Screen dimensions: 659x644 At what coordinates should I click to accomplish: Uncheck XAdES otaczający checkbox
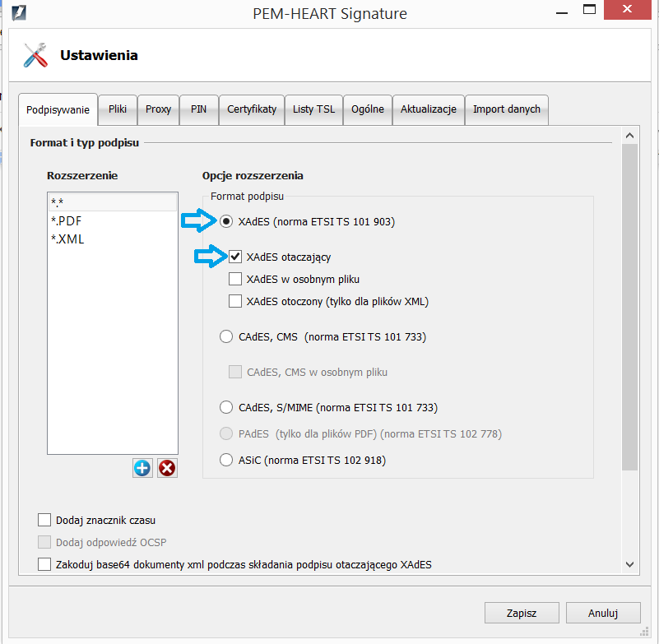coord(235,257)
